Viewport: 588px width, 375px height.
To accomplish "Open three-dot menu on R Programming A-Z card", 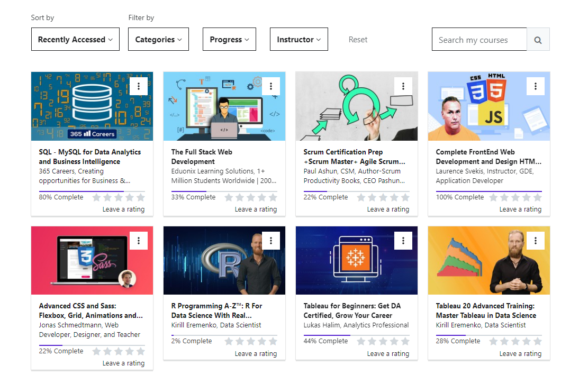I will (x=271, y=241).
